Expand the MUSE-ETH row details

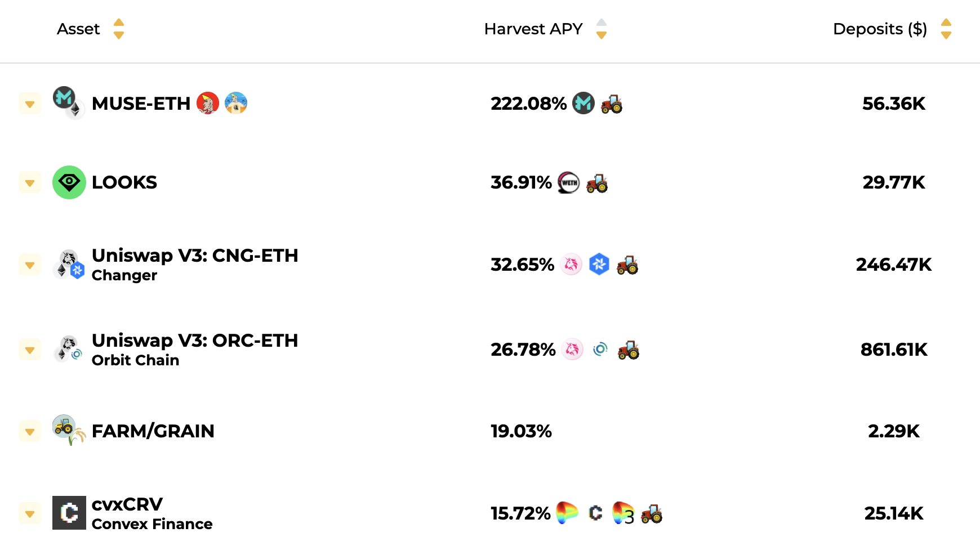point(30,104)
